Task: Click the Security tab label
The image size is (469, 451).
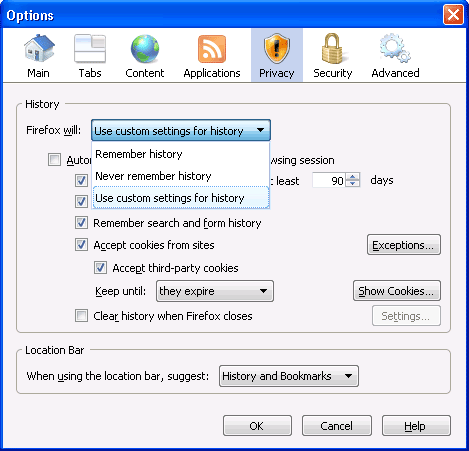Action: coord(333,73)
